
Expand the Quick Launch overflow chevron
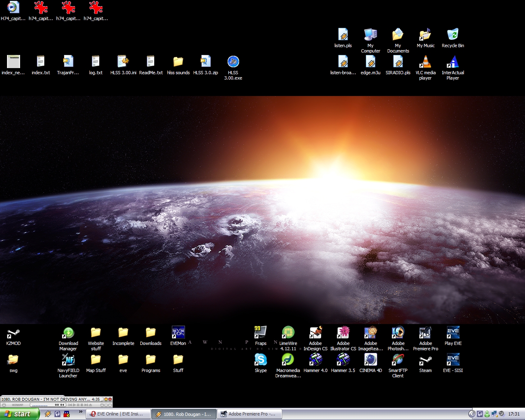pos(81,412)
